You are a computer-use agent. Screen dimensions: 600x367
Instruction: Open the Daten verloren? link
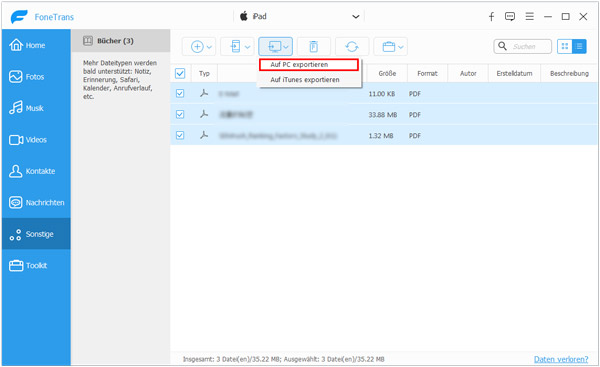561,359
